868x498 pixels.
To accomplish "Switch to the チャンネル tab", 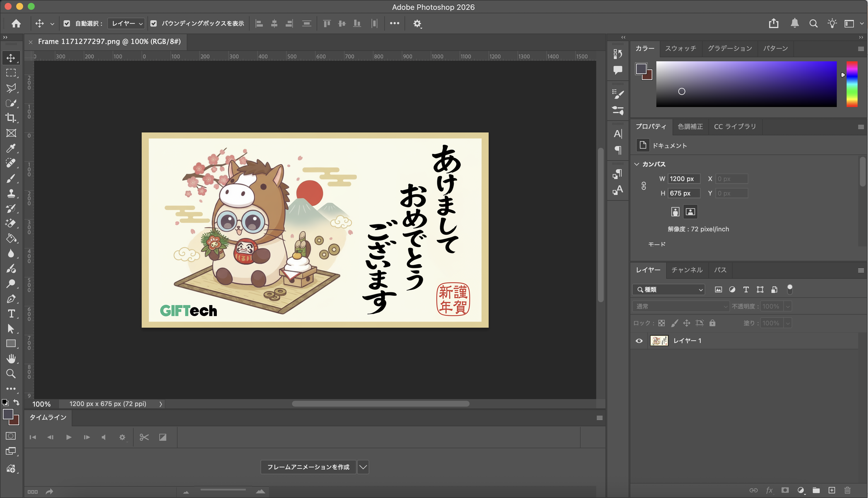I will click(686, 270).
